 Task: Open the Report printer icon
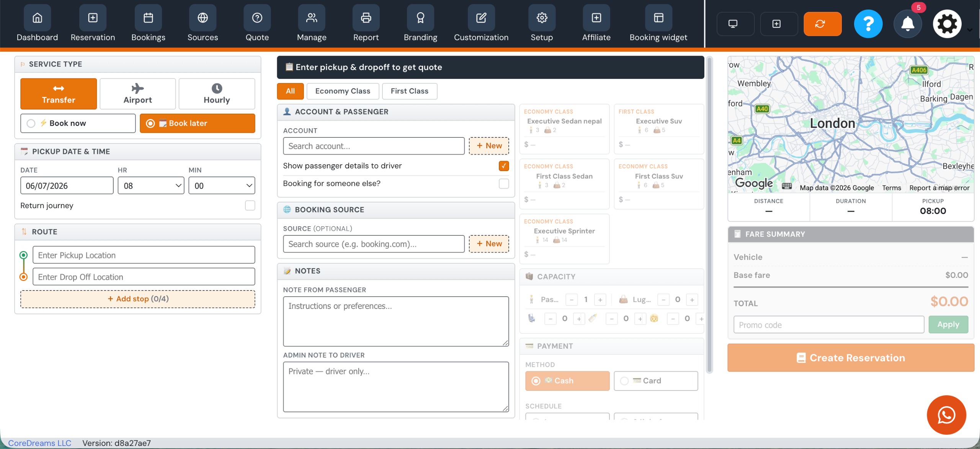366,18
